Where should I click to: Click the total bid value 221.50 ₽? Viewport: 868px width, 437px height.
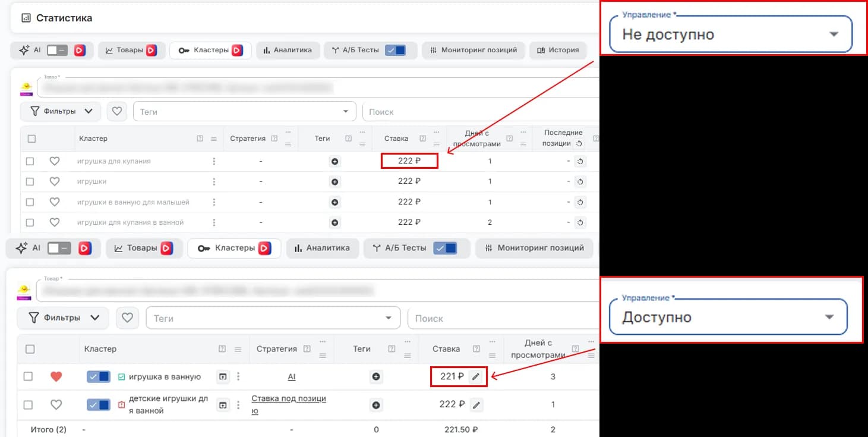[461, 429]
